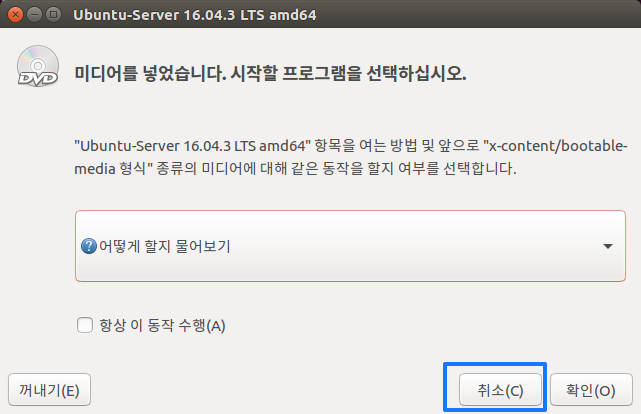641x414 pixels.
Task: Maximize the Ubuntu-Server dialog window
Action: 53,15
